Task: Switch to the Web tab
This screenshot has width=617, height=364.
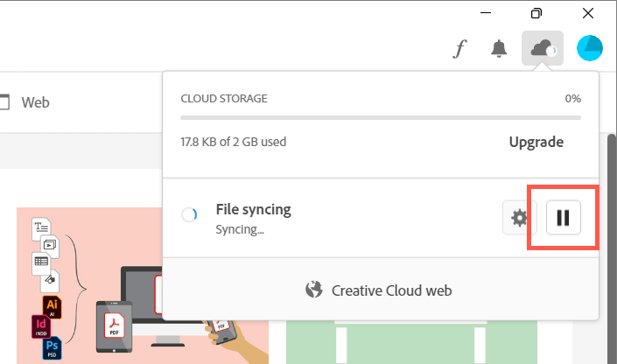Action: click(35, 102)
